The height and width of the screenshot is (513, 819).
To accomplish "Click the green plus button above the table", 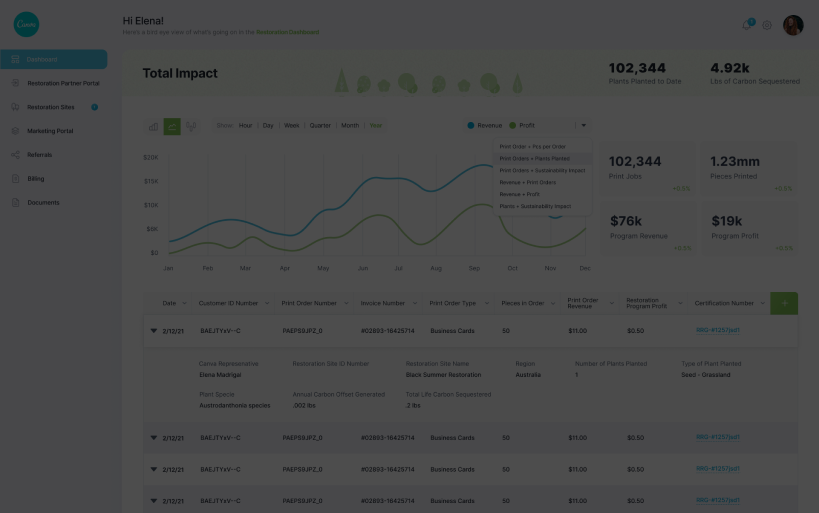I will click(784, 303).
